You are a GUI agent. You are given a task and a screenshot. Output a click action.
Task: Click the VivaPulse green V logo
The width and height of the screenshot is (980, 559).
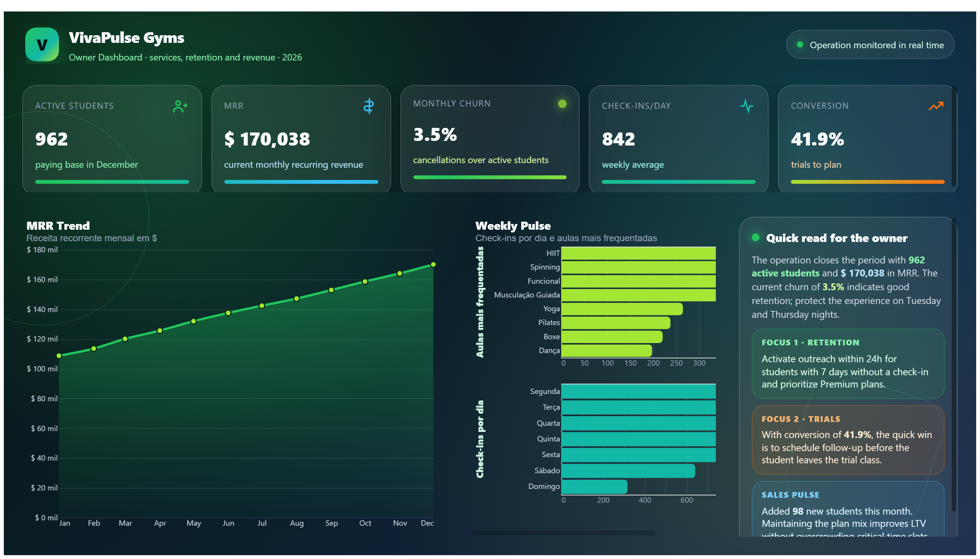(x=42, y=44)
